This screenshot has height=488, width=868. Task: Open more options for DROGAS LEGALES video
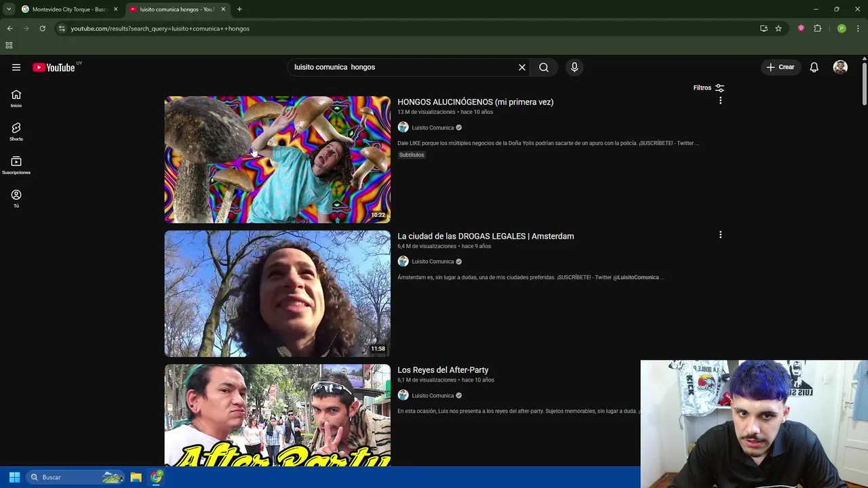point(720,235)
